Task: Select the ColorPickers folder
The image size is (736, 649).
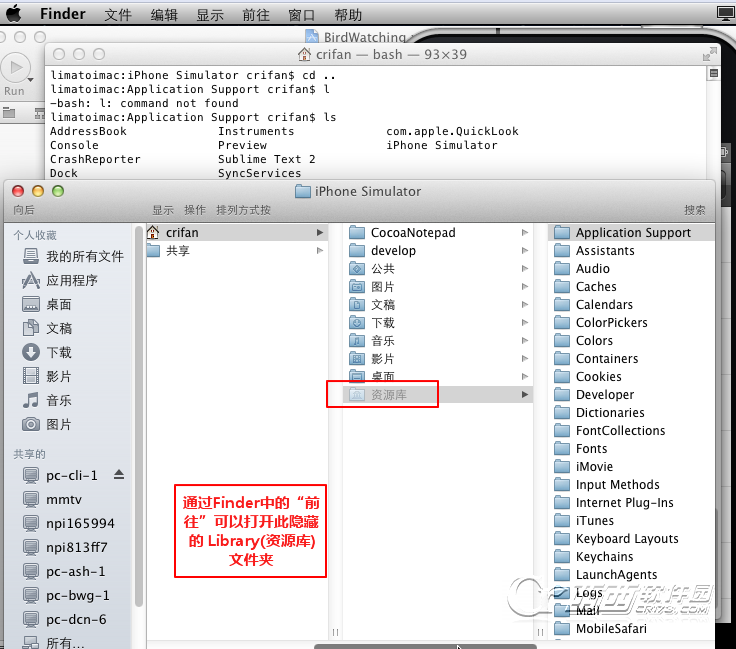Action: click(631, 322)
